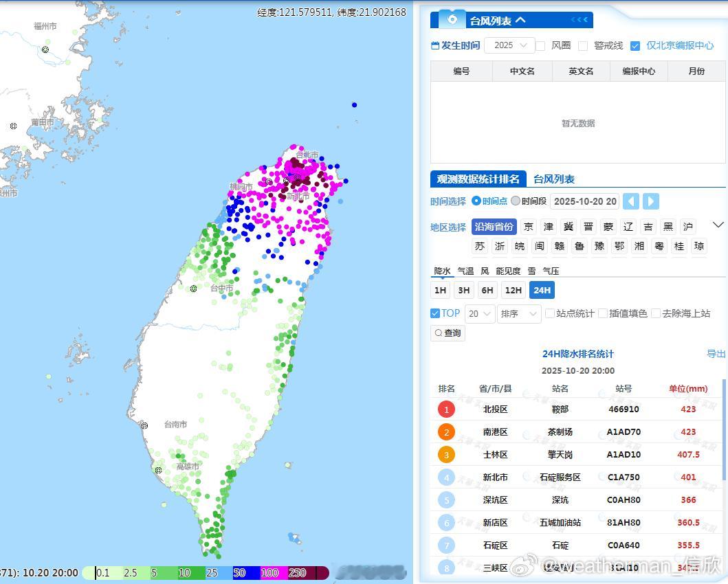Click the Taipei city marker on map
The height and width of the screenshot is (584, 728).
(297, 177)
